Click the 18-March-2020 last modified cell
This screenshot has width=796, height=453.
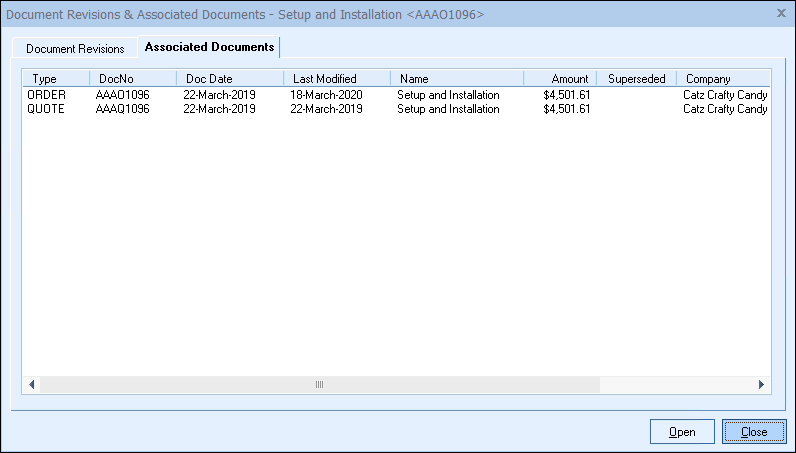(x=326, y=95)
